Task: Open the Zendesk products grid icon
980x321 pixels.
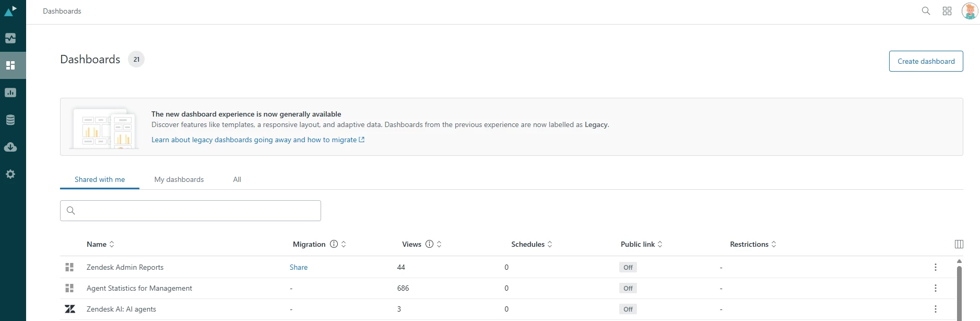Action: coord(947,11)
